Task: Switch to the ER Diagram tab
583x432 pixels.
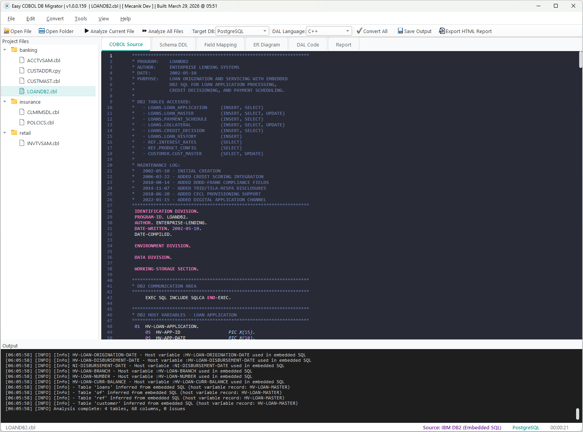Action: coord(267,45)
